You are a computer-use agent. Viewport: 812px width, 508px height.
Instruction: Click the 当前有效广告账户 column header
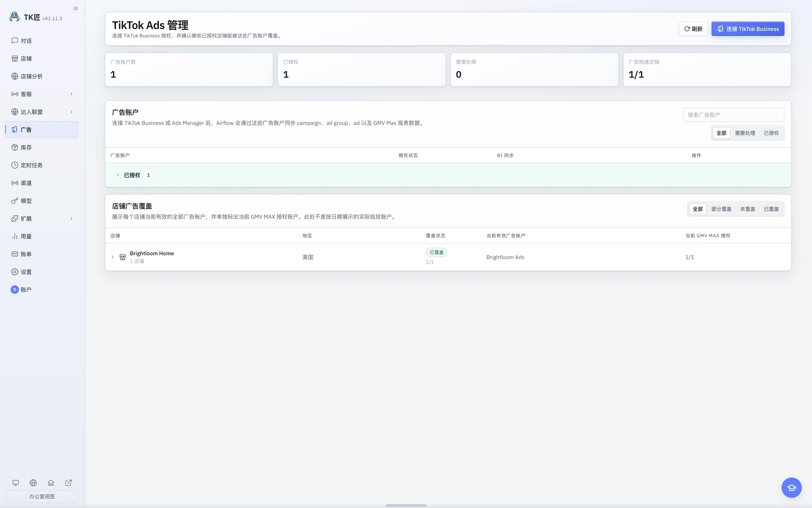point(506,236)
